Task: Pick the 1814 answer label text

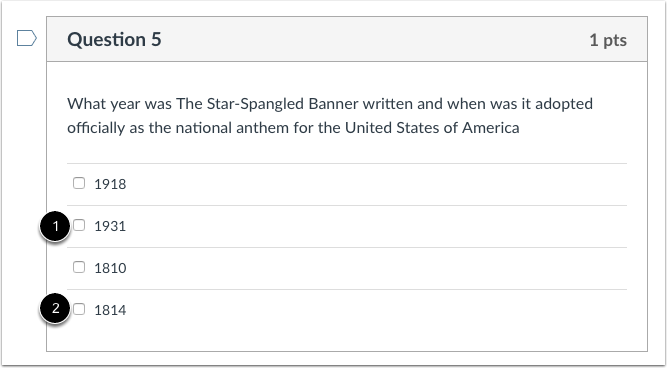Action: 110,311
